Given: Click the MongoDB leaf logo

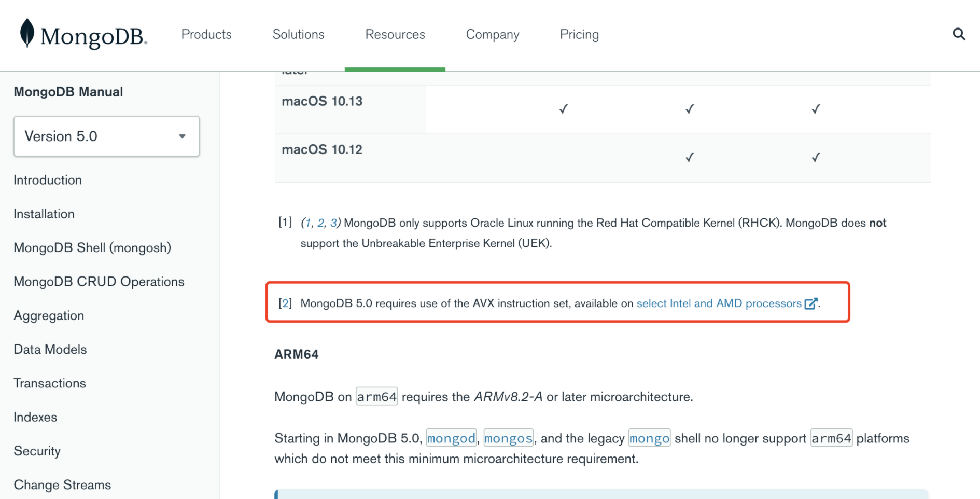Looking at the screenshot, I should tap(27, 33).
